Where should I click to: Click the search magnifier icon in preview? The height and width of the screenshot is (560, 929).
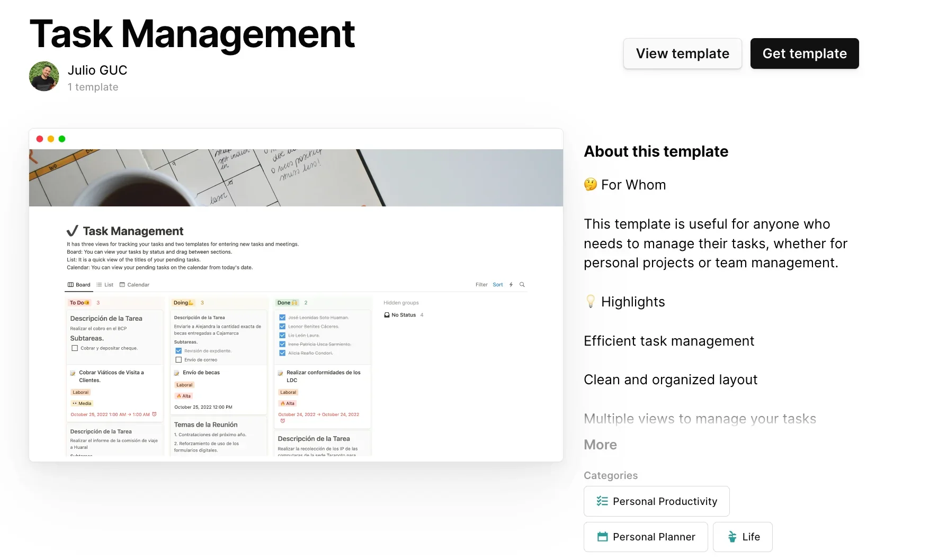coord(522,285)
